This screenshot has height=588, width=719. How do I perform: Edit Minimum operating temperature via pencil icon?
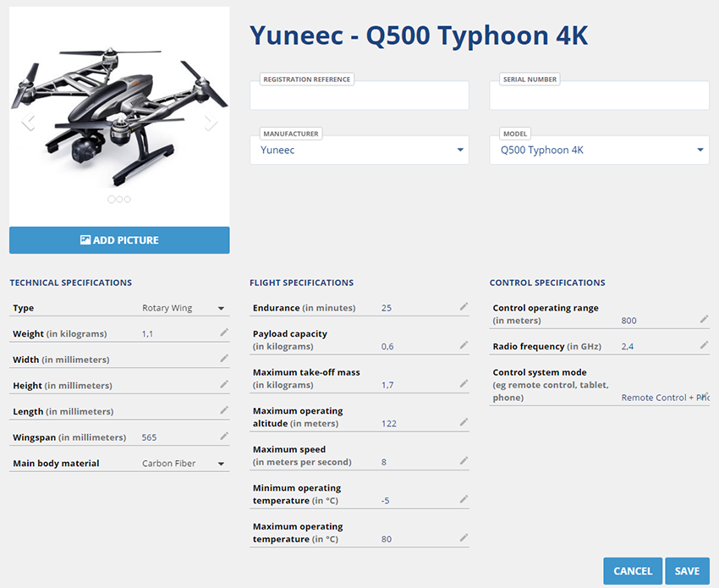click(464, 499)
